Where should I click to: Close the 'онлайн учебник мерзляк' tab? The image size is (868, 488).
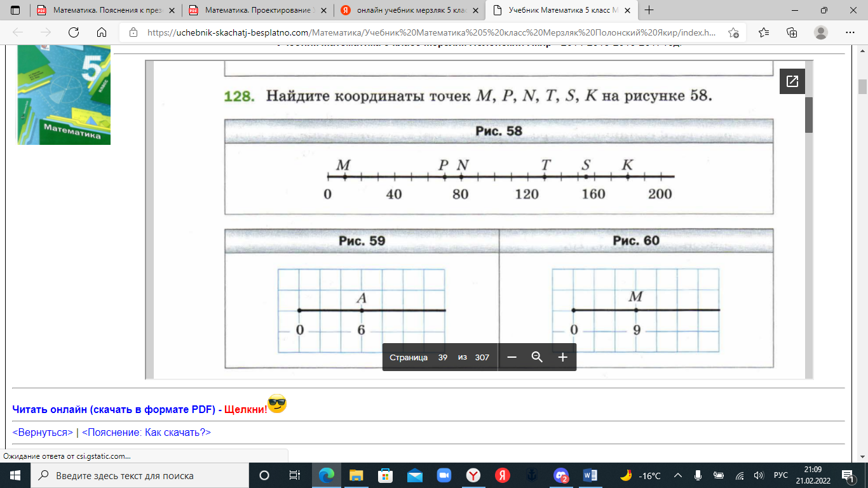[x=474, y=10]
